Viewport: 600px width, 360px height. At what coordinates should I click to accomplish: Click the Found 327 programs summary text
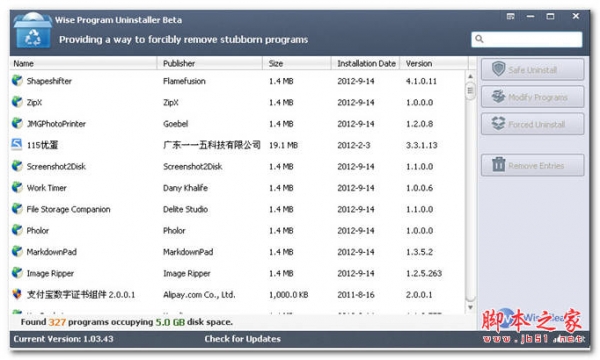tap(127, 322)
